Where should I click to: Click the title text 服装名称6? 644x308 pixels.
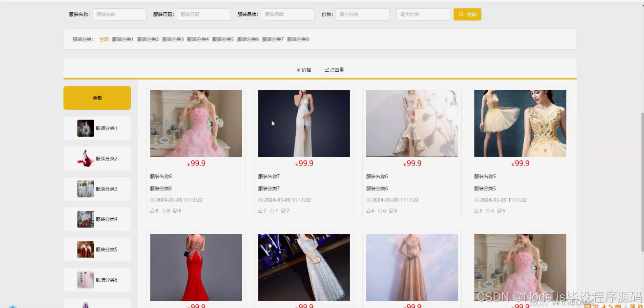point(377,177)
